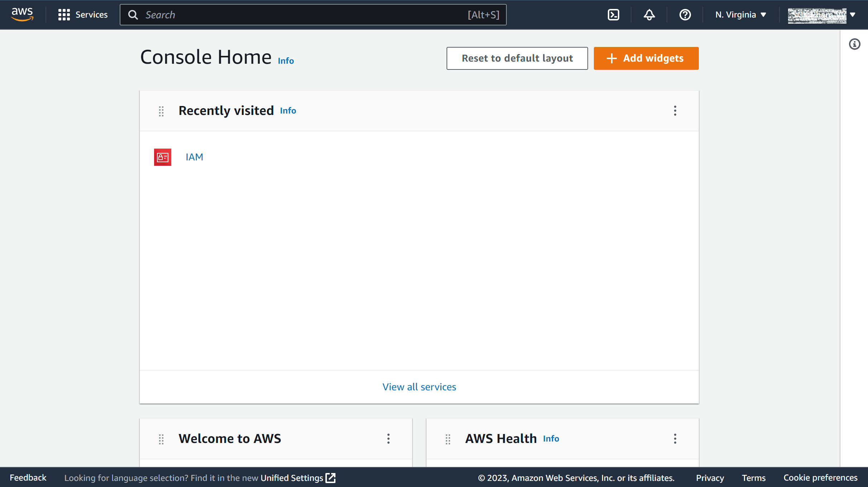Click the info panel icon at right edge
The width and height of the screenshot is (868, 487).
854,44
